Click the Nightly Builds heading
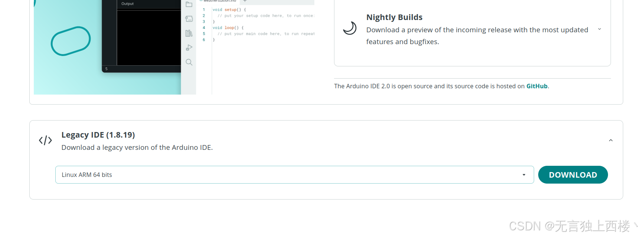644x237 pixels. 394,17
